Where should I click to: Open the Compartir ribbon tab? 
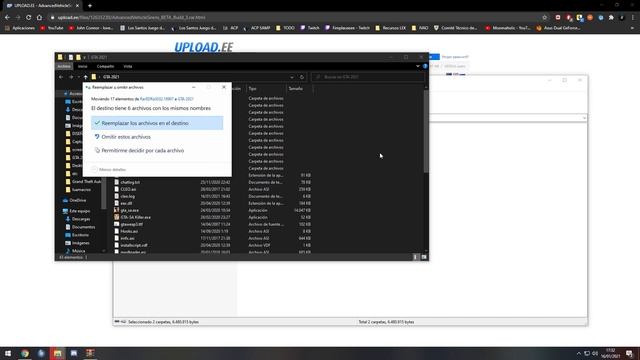(105, 66)
